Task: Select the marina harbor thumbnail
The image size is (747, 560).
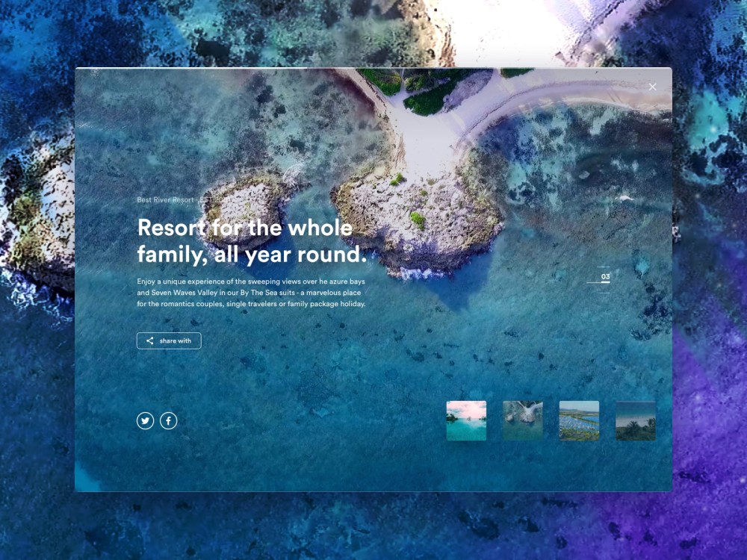Action: pyautogui.click(x=579, y=420)
